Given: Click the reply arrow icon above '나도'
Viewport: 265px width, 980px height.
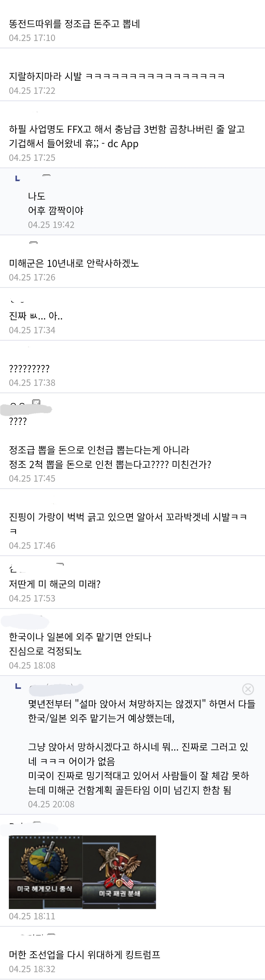Looking at the screenshot, I should (x=17, y=178).
